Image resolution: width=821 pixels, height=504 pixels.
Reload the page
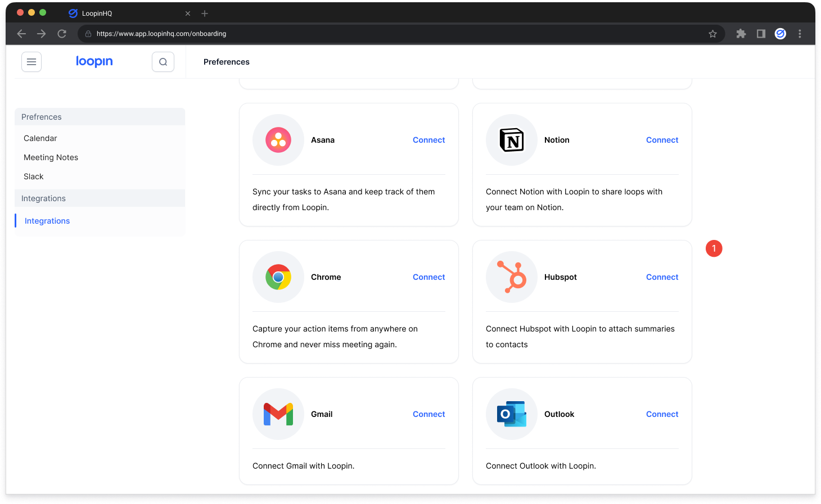tap(62, 34)
